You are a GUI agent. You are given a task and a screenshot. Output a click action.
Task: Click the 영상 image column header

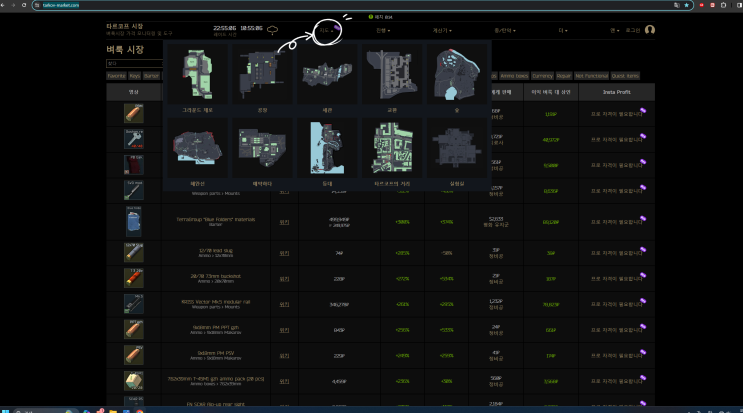(x=134, y=92)
